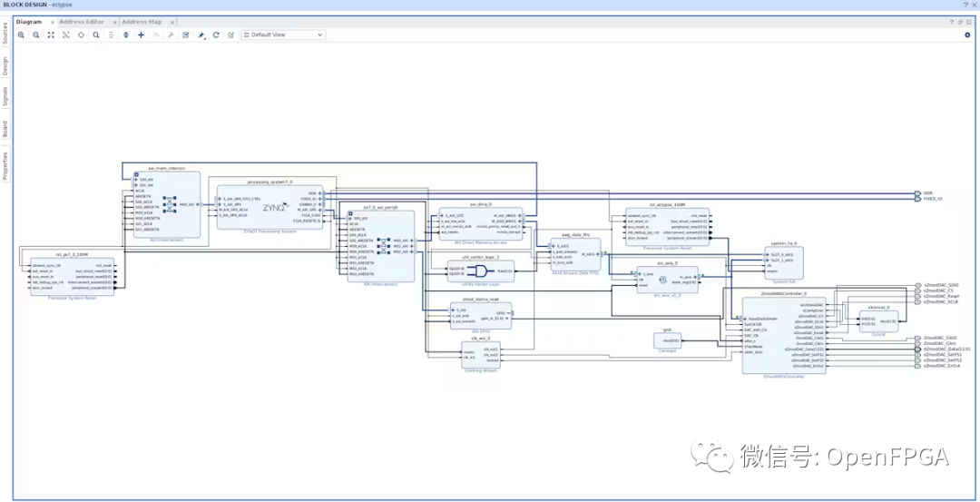Click the Zoom Out toolbar icon
Image resolution: width=980 pixels, height=502 pixels.
(36, 35)
